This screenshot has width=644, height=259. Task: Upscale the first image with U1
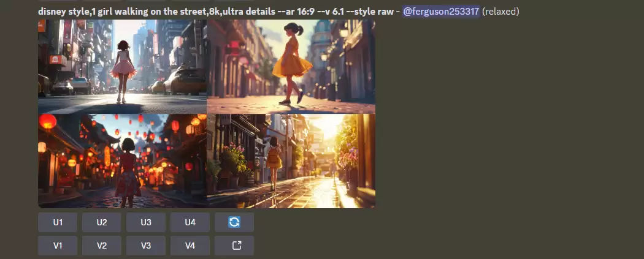(x=58, y=222)
